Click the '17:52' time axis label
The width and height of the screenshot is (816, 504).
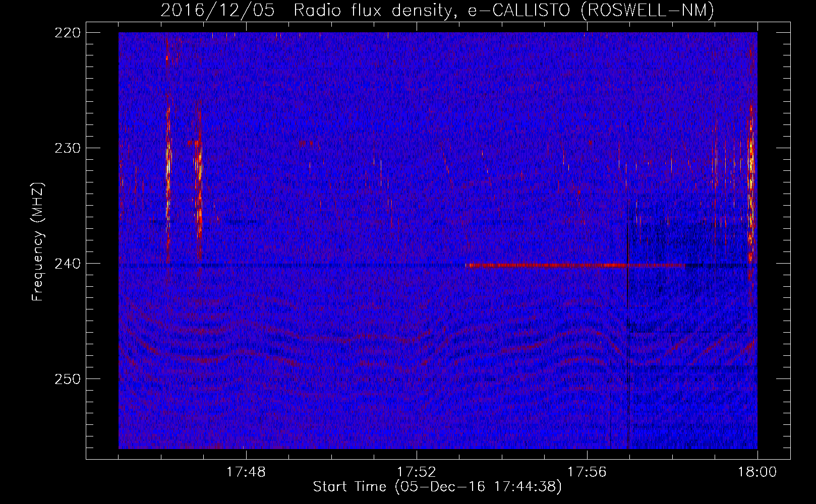click(x=417, y=472)
